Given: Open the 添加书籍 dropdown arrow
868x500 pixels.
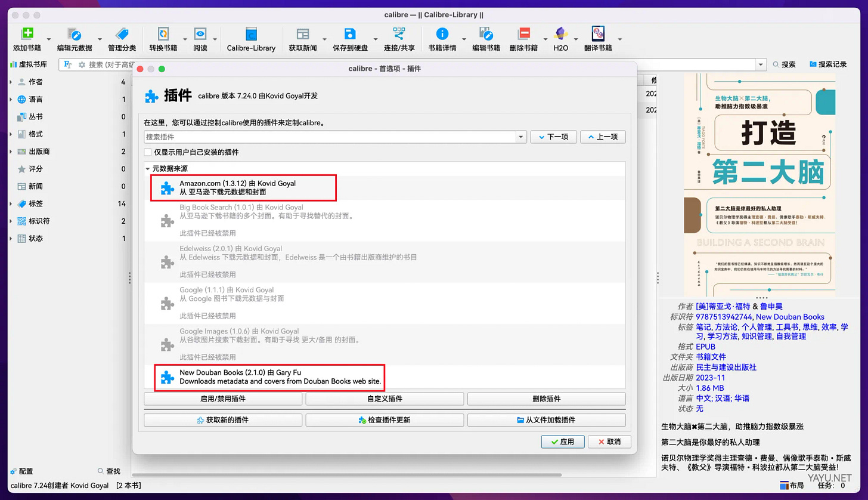Looking at the screenshot, I should click(x=49, y=40).
